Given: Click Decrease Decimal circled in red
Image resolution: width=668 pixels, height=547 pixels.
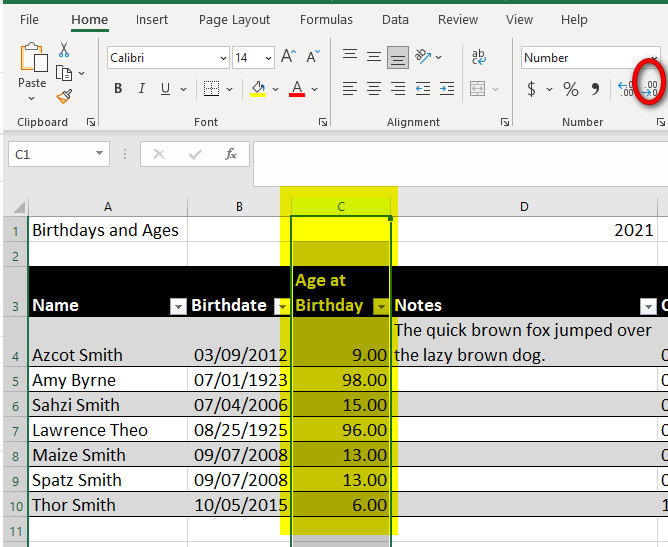Looking at the screenshot, I should (650, 89).
